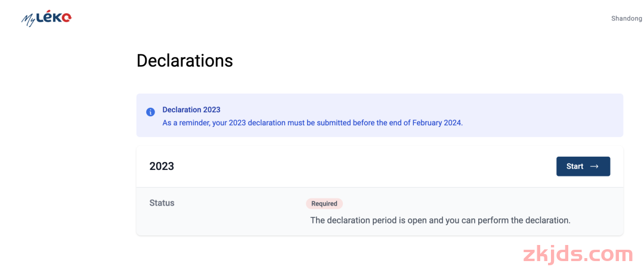The image size is (644, 273).
Task: Click the zkjds.com watermark text
Action: click(577, 255)
